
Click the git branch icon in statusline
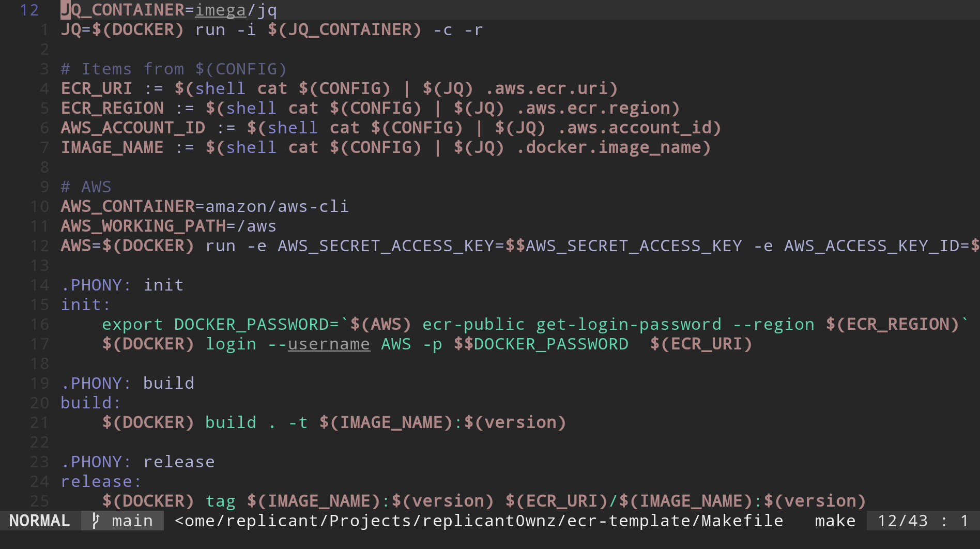96,521
